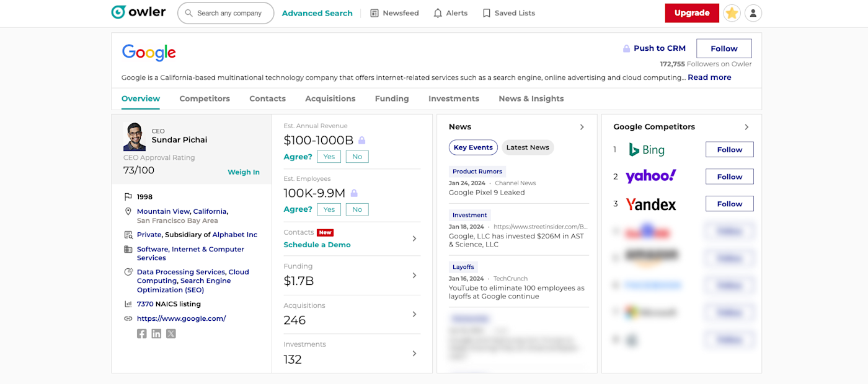Open Saved Lists bookmark icon

(x=487, y=13)
